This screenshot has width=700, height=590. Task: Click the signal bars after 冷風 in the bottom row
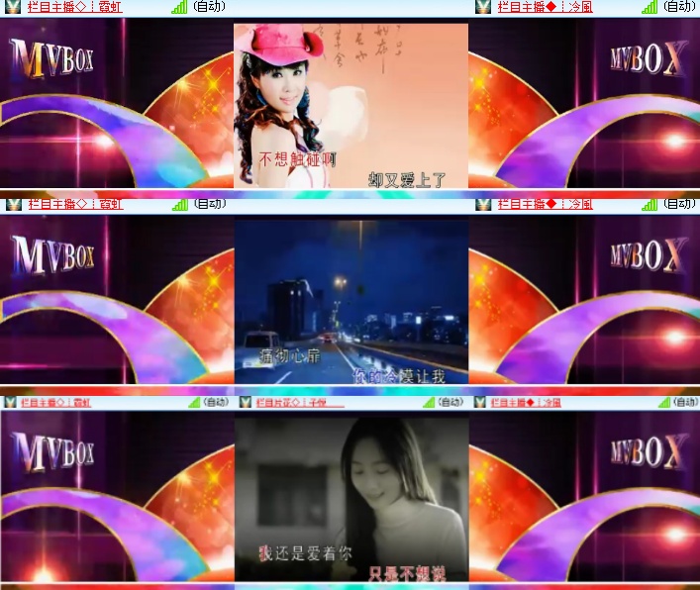664,403
